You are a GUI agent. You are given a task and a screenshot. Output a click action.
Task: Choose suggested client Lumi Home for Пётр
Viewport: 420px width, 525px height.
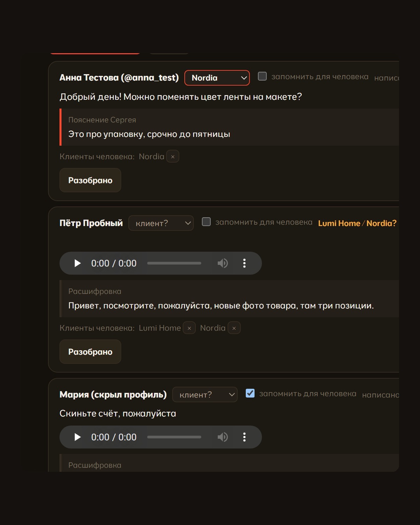point(339,223)
